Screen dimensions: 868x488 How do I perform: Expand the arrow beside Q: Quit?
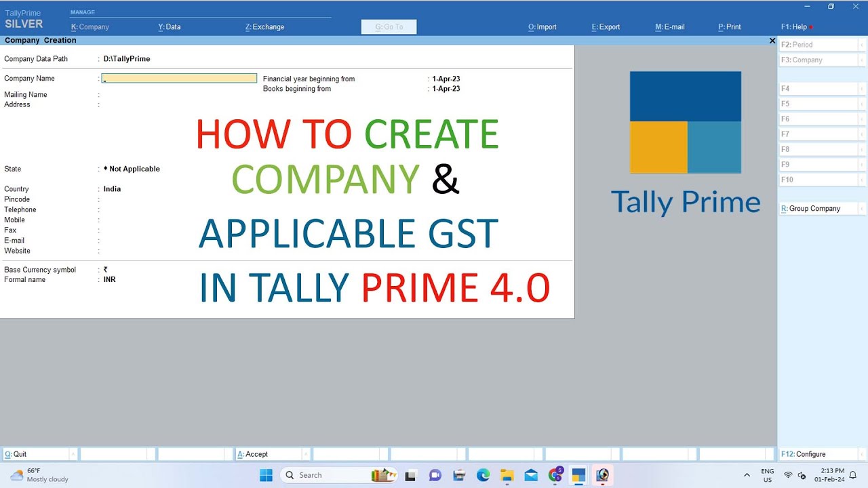73,454
